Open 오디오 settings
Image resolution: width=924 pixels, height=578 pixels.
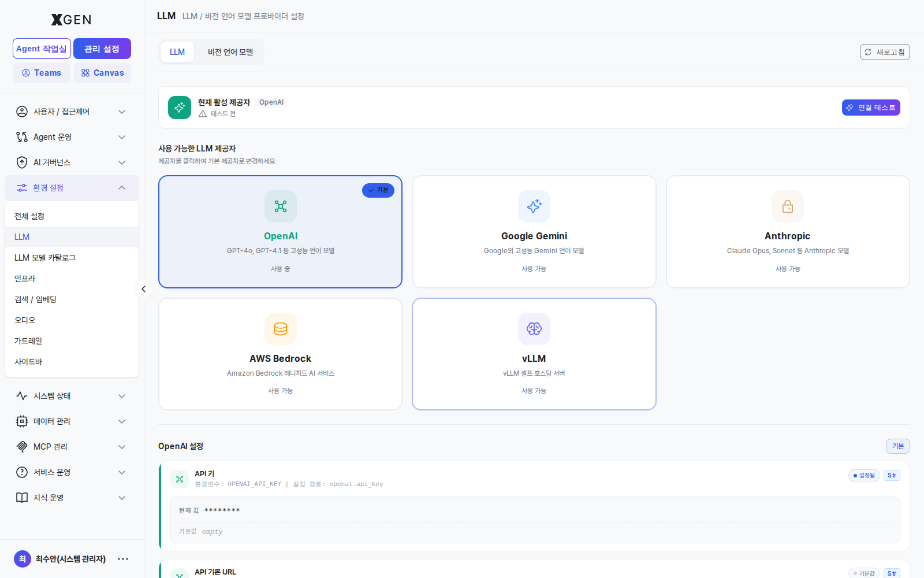click(72, 320)
